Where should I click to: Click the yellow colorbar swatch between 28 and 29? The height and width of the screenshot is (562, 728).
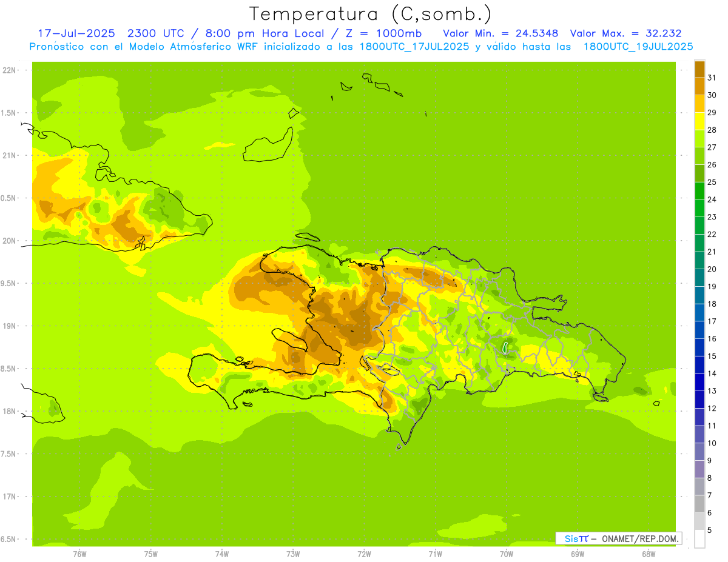(x=699, y=121)
